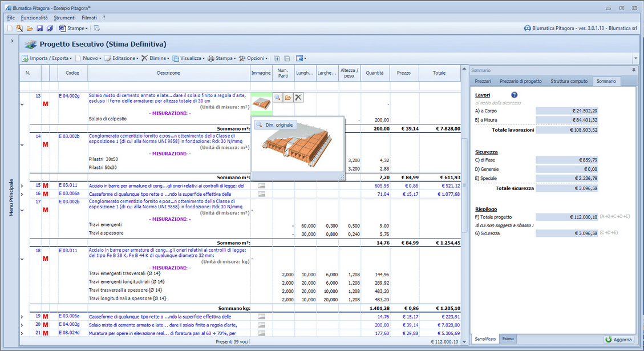Open the Strumenti menu
The image size is (644, 351).
(64, 18)
